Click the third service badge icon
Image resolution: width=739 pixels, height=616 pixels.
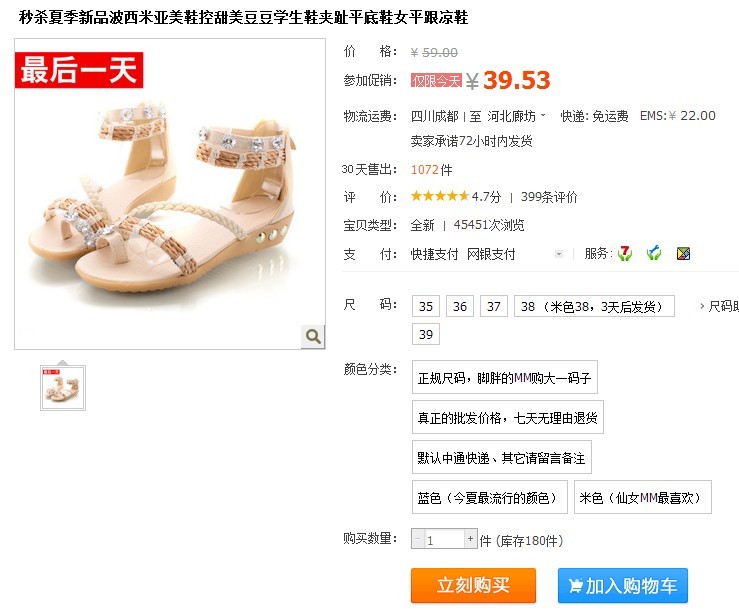pyautogui.click(x=683, y=254)
